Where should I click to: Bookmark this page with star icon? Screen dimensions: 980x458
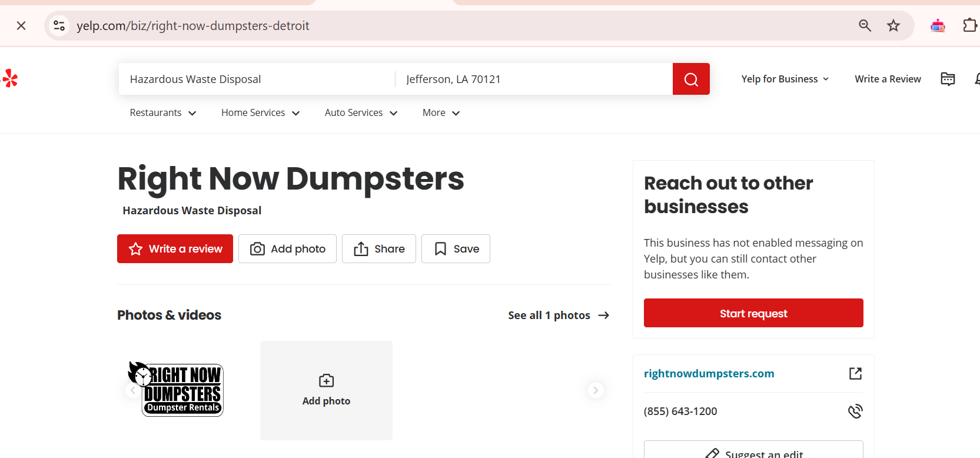coord(893,25)
